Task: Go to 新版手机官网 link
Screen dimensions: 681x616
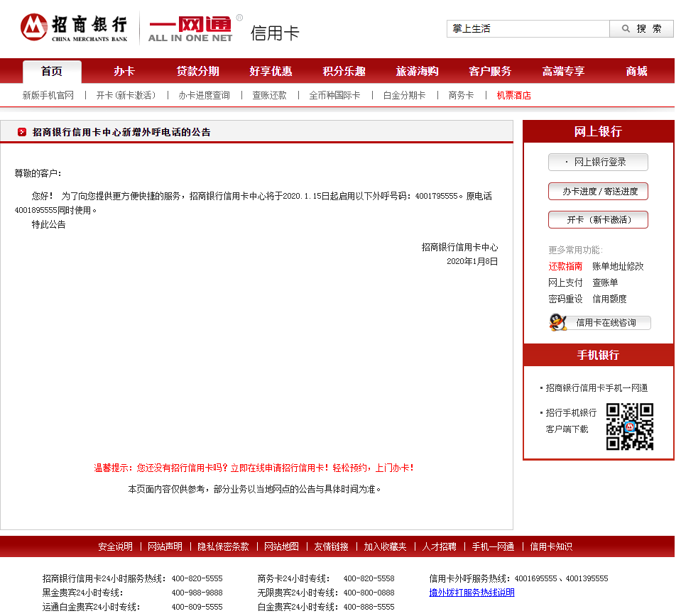Action: (48, 95)
